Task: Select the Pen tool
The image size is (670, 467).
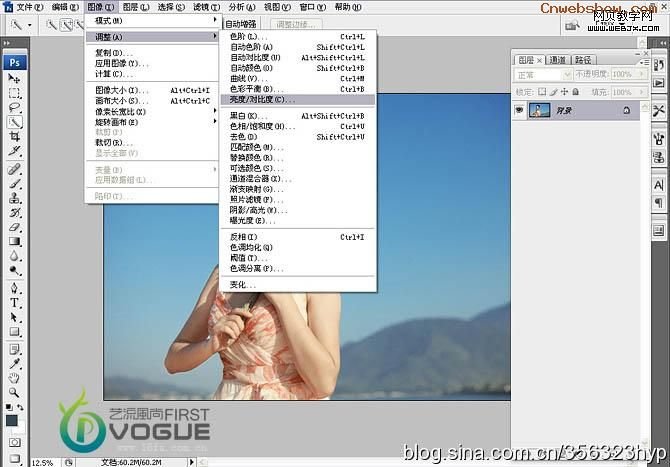Action: click(x=14, y=288)
